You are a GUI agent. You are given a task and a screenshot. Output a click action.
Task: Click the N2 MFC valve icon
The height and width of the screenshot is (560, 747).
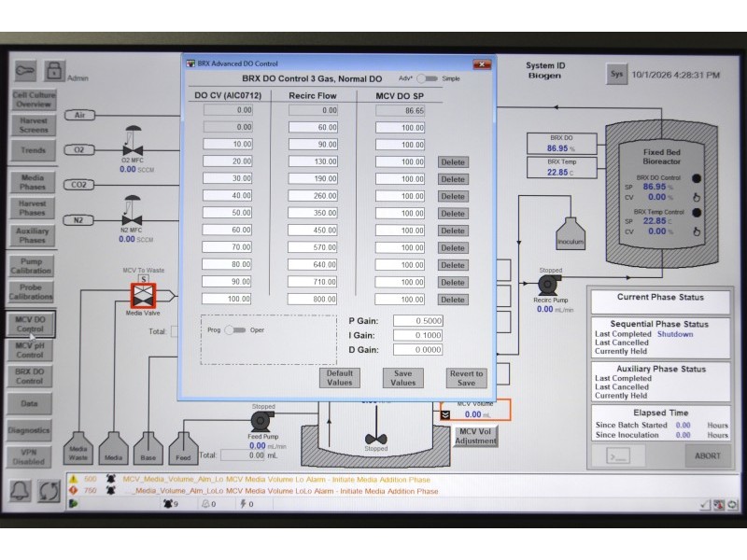click(x=132, y=211)
